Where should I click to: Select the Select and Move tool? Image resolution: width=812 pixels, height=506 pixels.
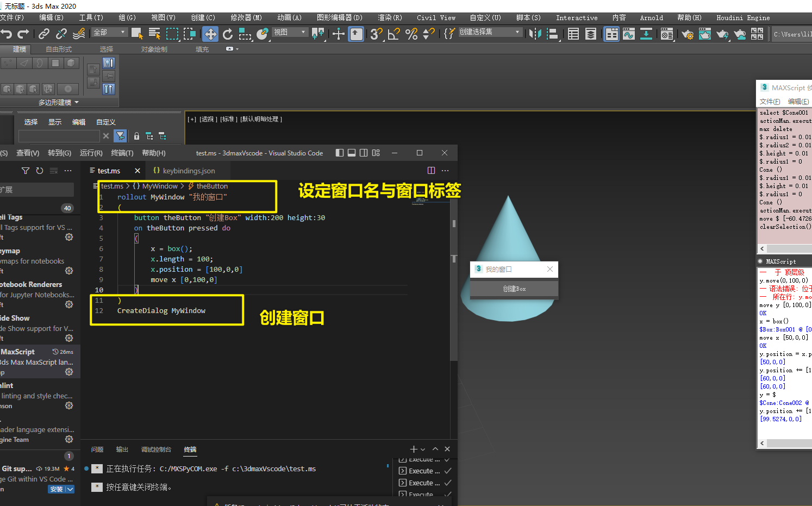pyautogui.click(x=210, y=33)
